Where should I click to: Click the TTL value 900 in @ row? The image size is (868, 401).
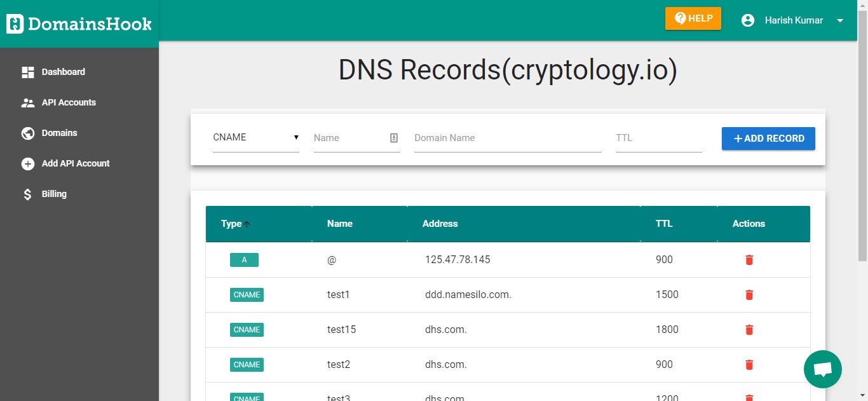click(664, 260)
